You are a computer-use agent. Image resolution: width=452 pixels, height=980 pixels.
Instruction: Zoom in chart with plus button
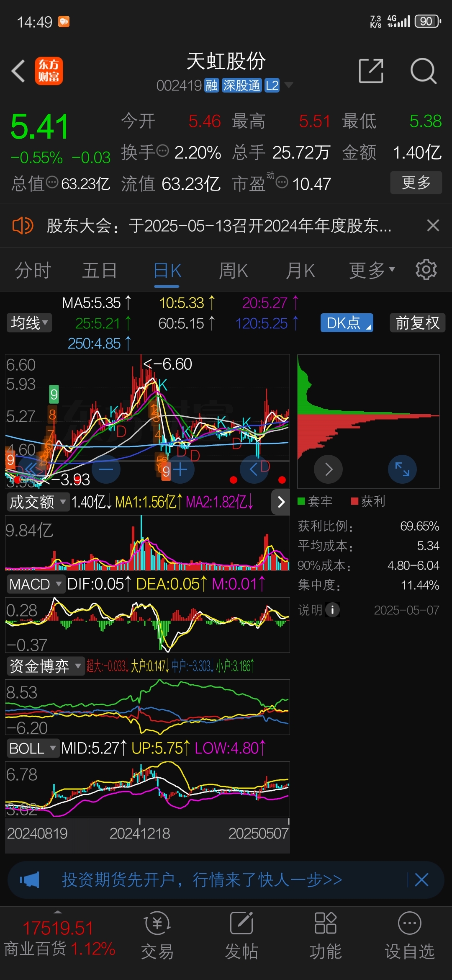[180, 469]
